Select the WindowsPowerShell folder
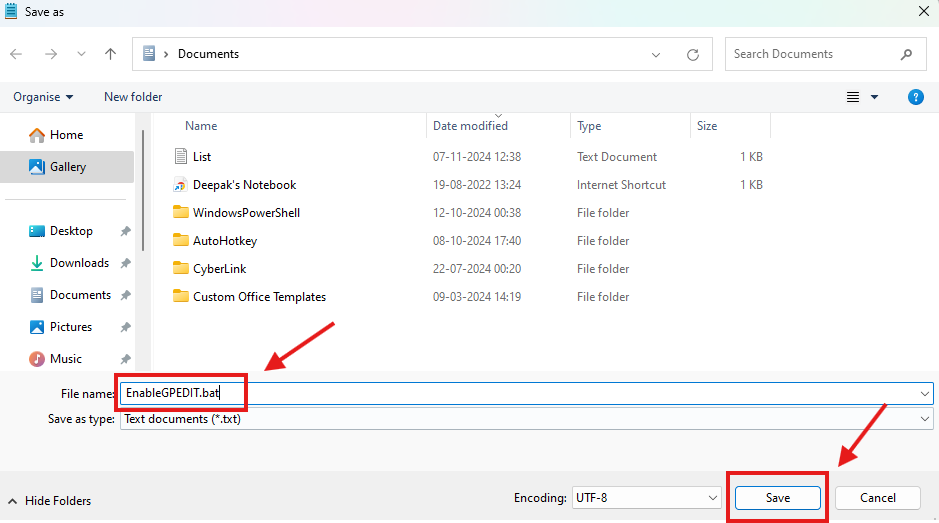The image size is (939, 523). click(x=246, y=213)
